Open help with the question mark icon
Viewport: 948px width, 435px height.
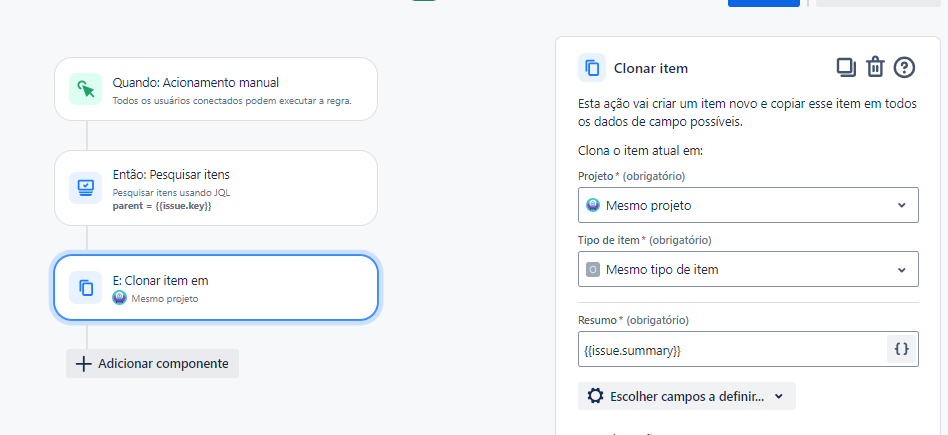point(904,68)
